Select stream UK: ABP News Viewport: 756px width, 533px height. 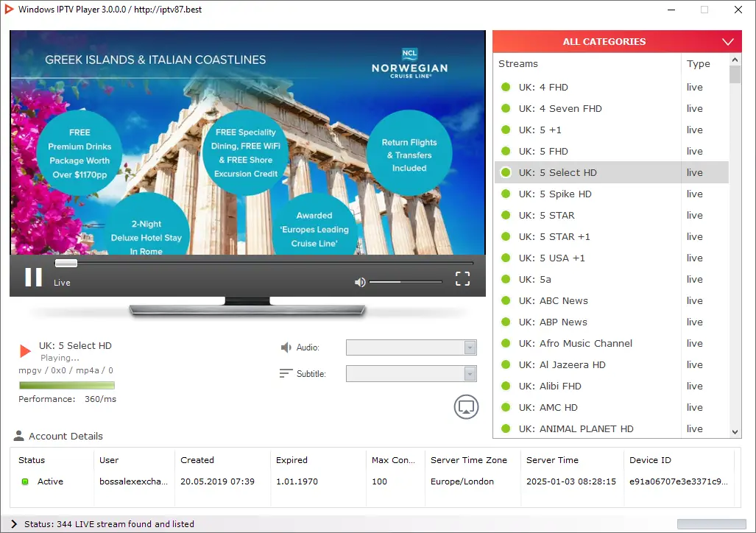(612, 322)
